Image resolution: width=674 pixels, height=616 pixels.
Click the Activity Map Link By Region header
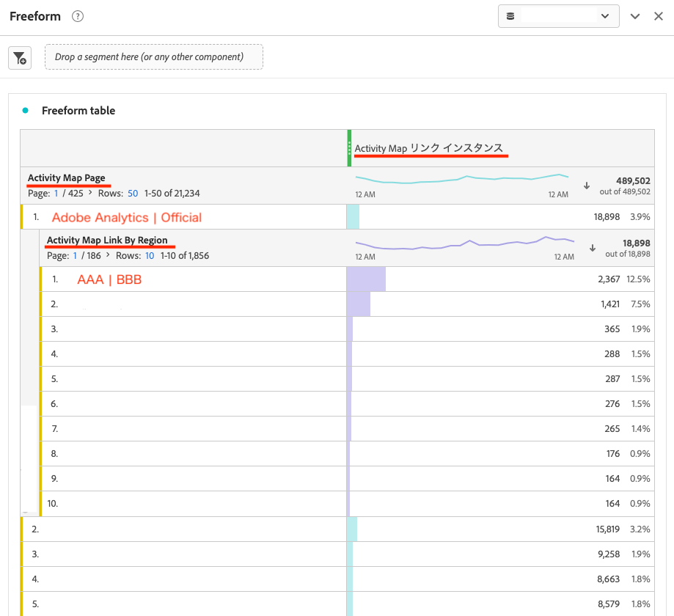pos(107,240)
